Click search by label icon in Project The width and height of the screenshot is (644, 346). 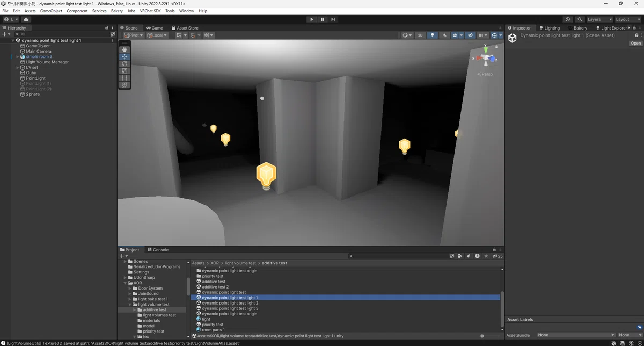tap(469, 256)
